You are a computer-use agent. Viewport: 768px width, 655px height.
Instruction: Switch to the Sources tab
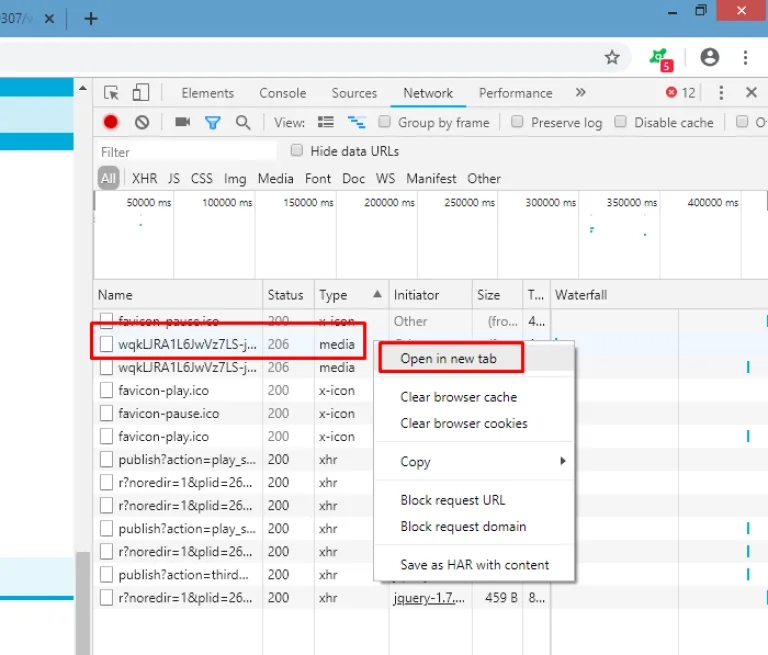[x=354, y=93]
